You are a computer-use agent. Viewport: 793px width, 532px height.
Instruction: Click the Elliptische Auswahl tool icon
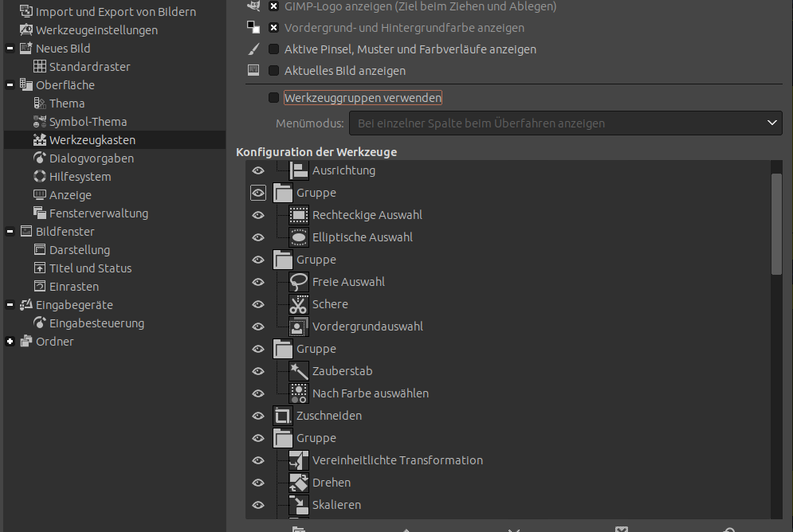pos(299,237)
